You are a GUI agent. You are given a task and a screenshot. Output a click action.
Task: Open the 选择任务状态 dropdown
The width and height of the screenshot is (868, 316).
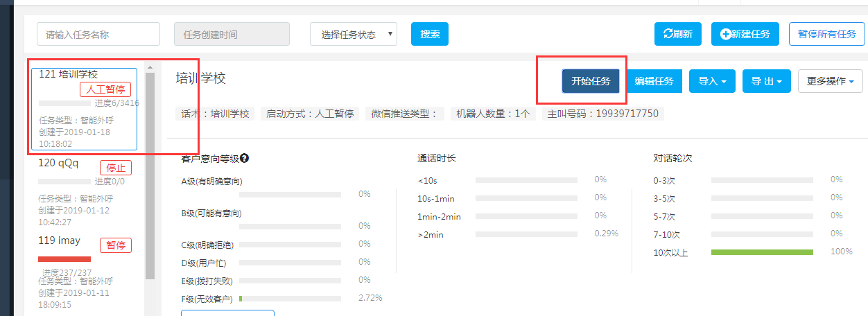[x=354, y=34]
